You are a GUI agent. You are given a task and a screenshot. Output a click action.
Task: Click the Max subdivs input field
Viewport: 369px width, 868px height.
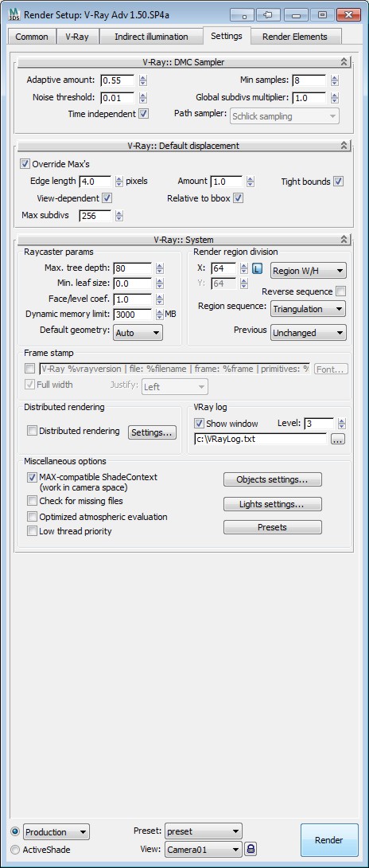pos(95,216)
